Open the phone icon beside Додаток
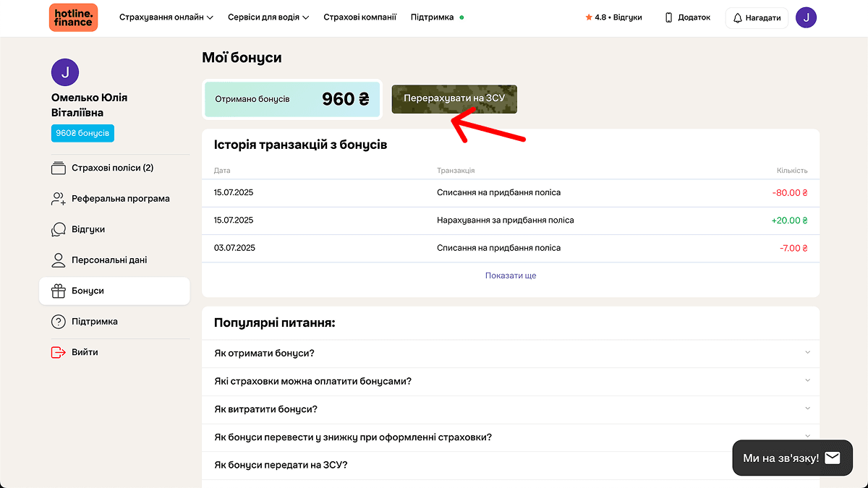Image resolution: width=868 pixels, height=488 pixels. coord(667,17)
